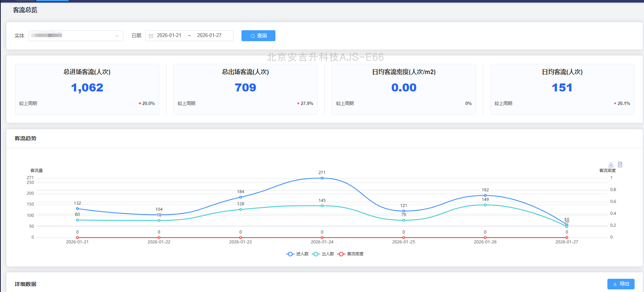Click the 184 data point on 2026-01-23
Screen dimensions: 644x292
(x=240, y=197)
